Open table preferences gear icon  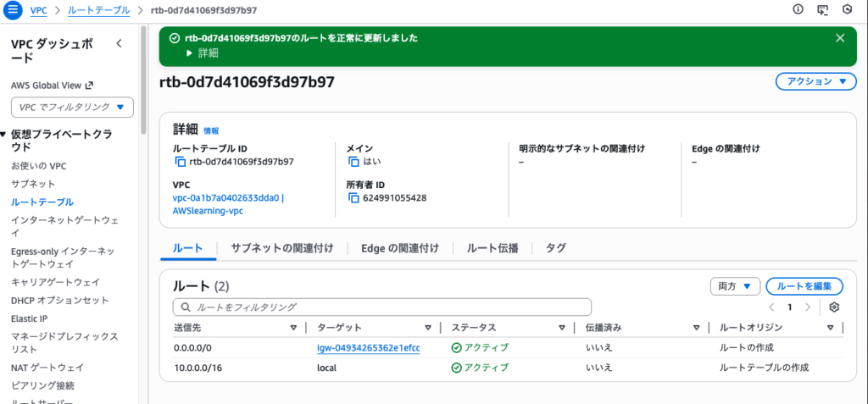[834, 307]
